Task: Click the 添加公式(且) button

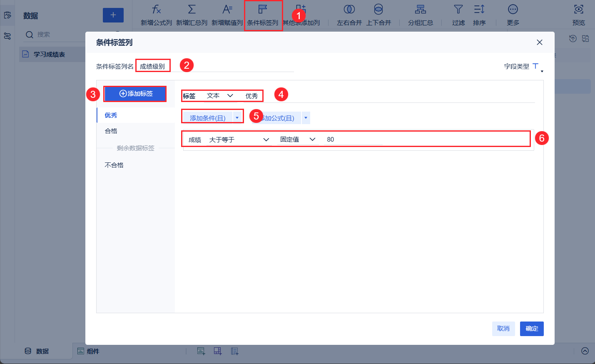Action: tap(276, 118)
